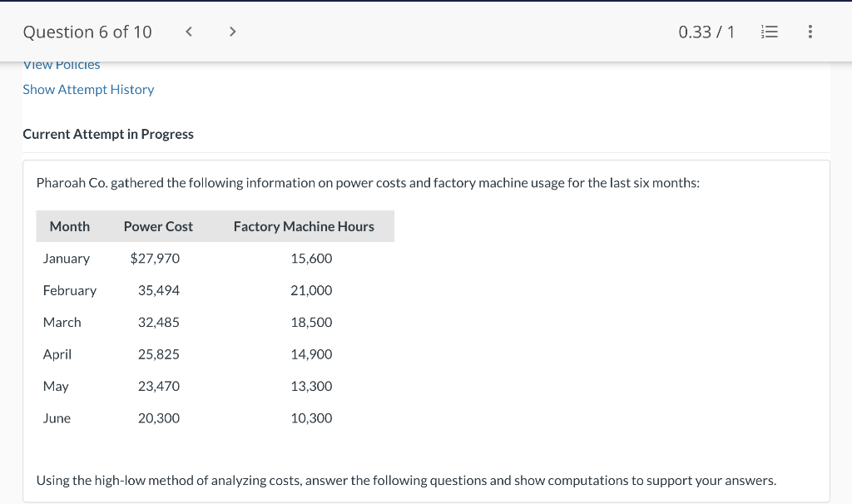Viewport: 852px width, 504px height.
Task: Select February power cost '35,494'
Action: tap(159, 290)
